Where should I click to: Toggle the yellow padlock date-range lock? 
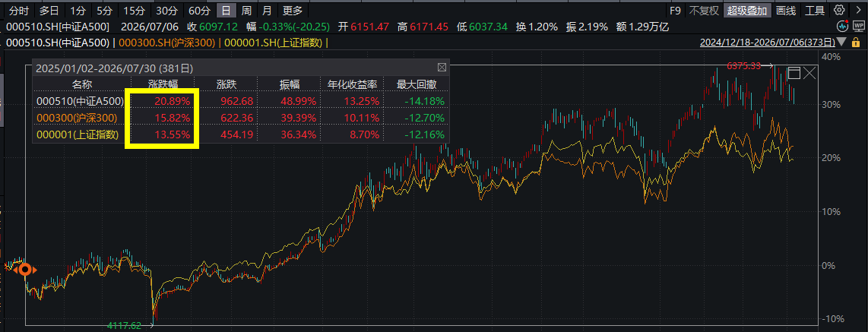click(856, 42)
